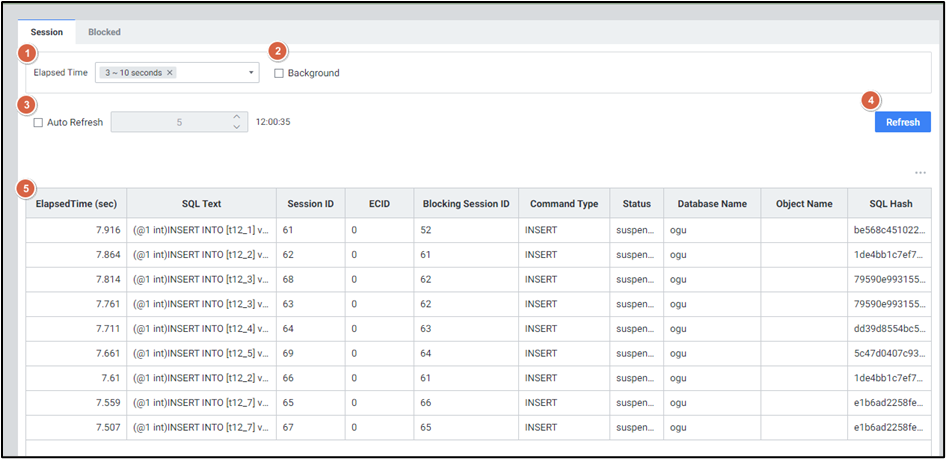Sort by SQL Text column header

coord(201,204)
